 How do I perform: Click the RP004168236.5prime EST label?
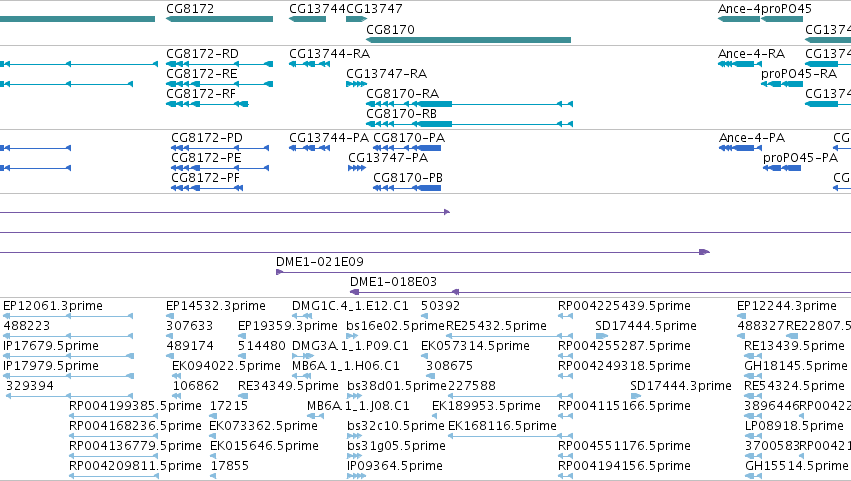(135, 426)
